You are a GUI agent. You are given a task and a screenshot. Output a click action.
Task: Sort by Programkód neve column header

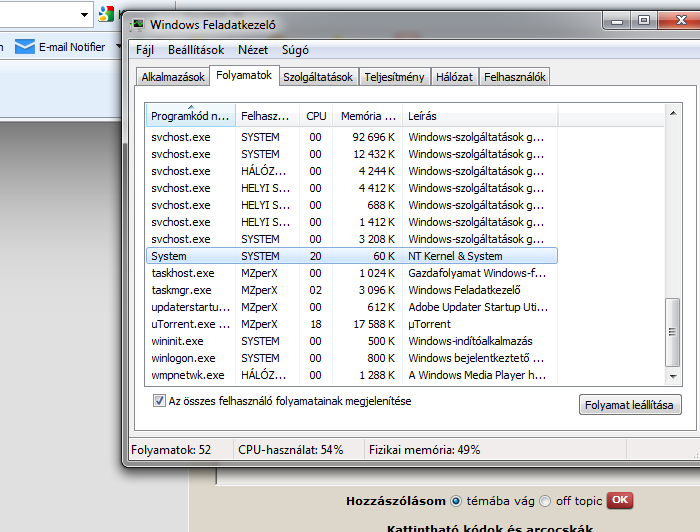coord(191,116)
